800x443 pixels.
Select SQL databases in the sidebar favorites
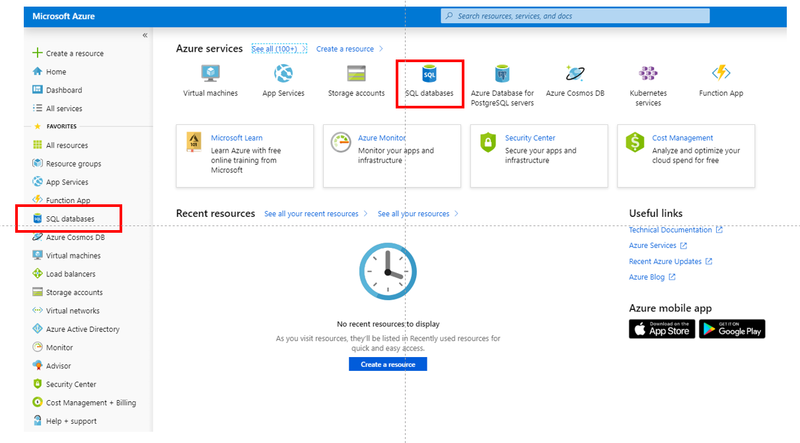70,219
